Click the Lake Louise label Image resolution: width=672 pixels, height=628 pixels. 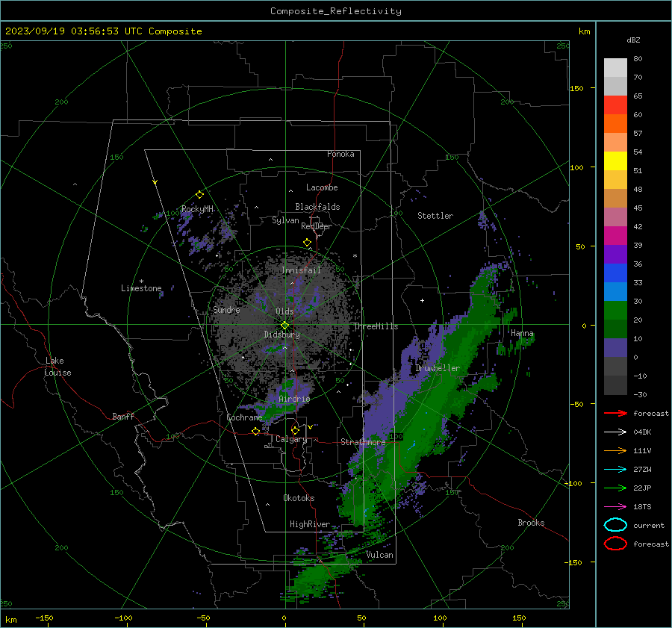pyautogui.click(x=57, y=367)
